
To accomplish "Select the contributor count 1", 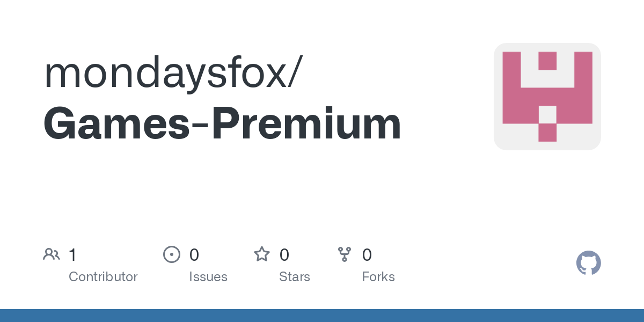I will (x=72, y=255).
